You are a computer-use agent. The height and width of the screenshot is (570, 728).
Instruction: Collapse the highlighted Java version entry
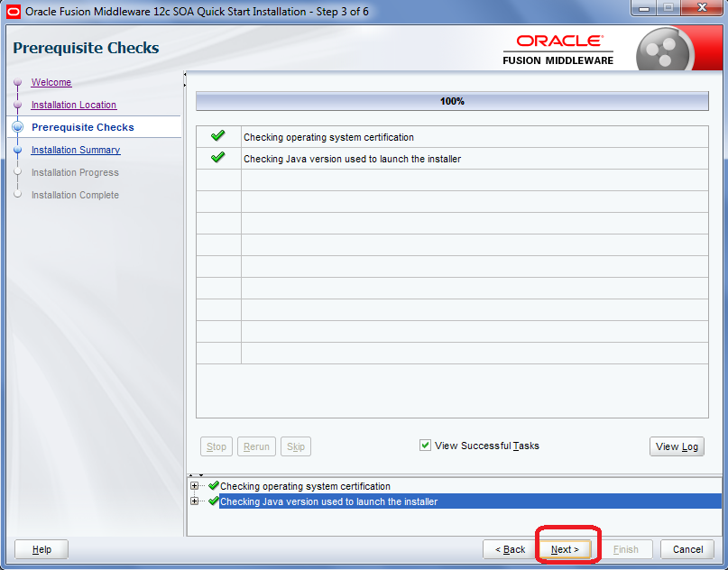[195, 501]
